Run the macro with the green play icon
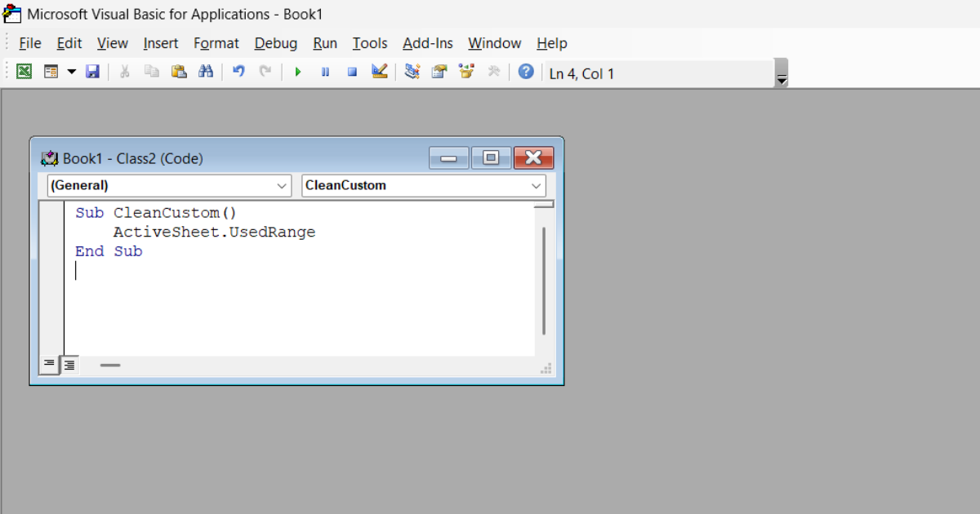The width and height of the screenshot is (980, 514). click(x=298, y=72)
